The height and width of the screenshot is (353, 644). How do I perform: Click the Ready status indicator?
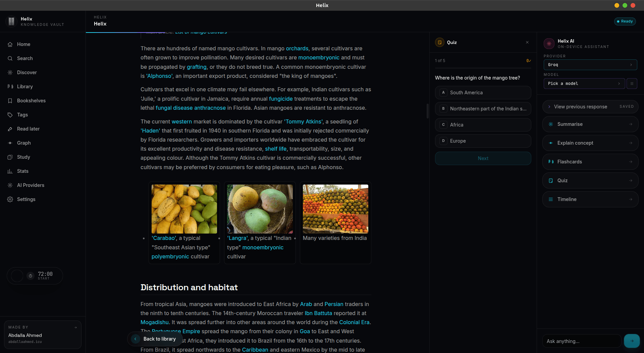(x=625, y=21)
